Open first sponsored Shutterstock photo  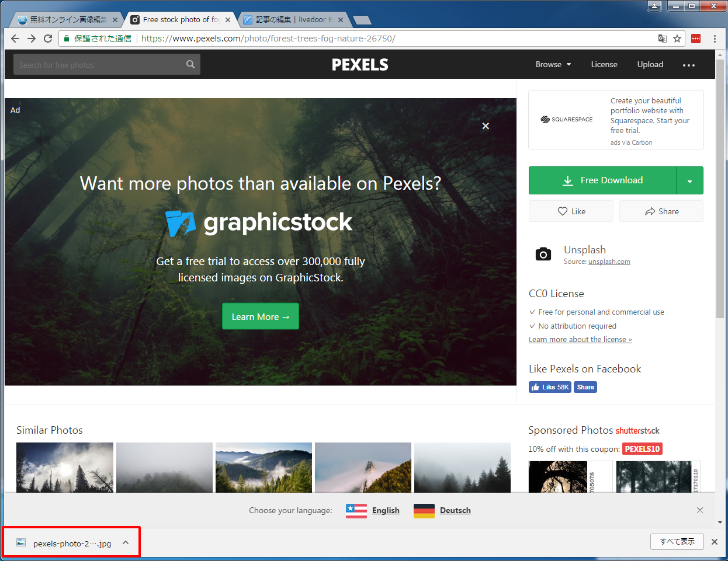click(570, 476)
